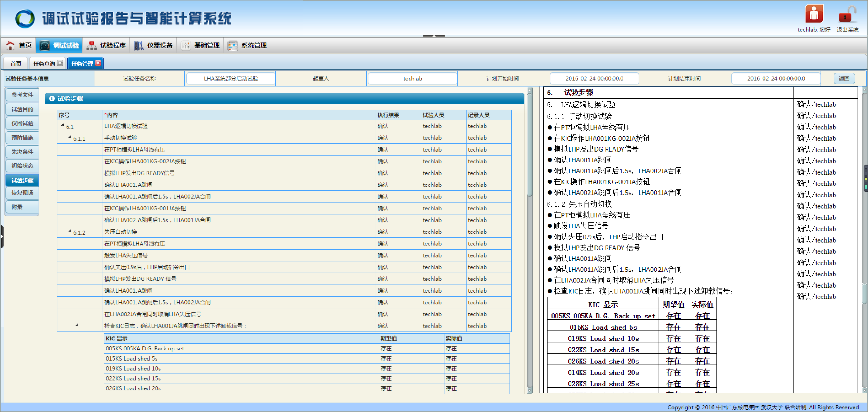The width and height of the screenshot is (868, 412).
Task: Click the steps panel scroll up arrow
Action: [529, 90]
